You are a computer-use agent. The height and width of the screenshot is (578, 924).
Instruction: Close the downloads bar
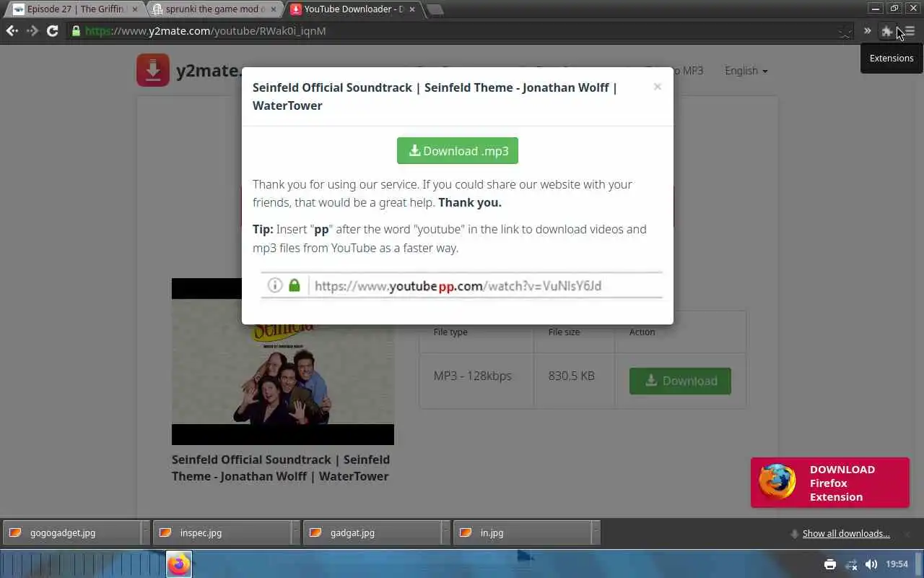click(908, 533)
